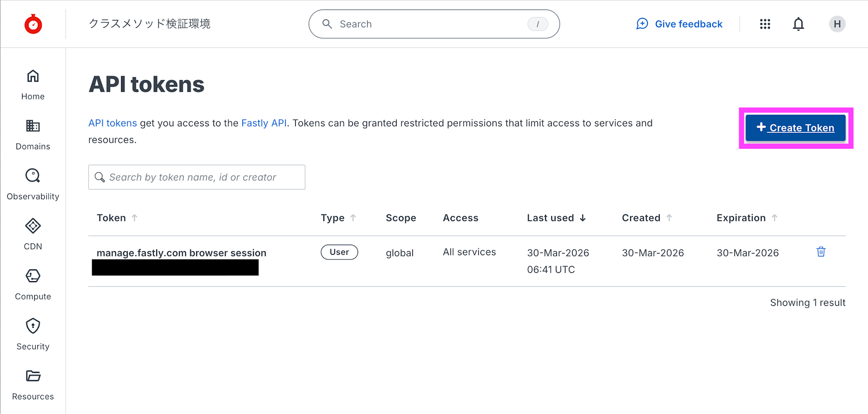Click the Fastly stopwatch logo
868x414 pixels.
click(x=33, y=24)
